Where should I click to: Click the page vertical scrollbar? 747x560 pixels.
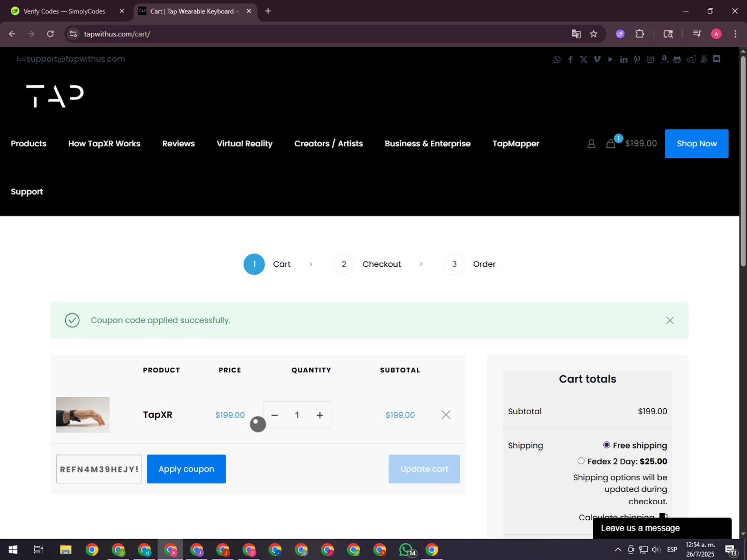point(743,161)
